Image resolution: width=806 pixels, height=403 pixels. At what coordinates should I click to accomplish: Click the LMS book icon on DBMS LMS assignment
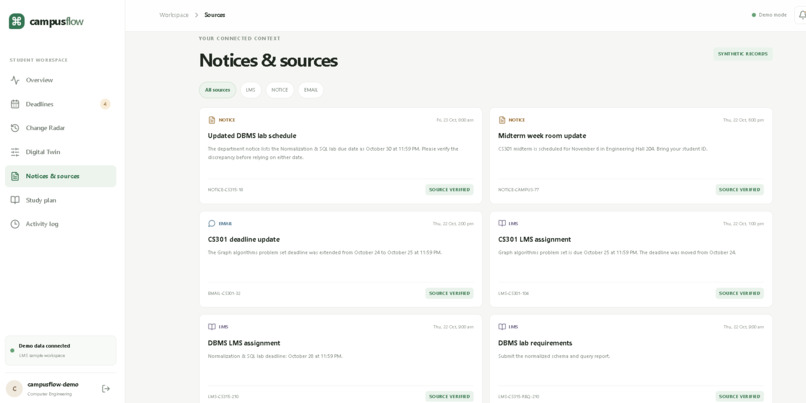[212, 327]
